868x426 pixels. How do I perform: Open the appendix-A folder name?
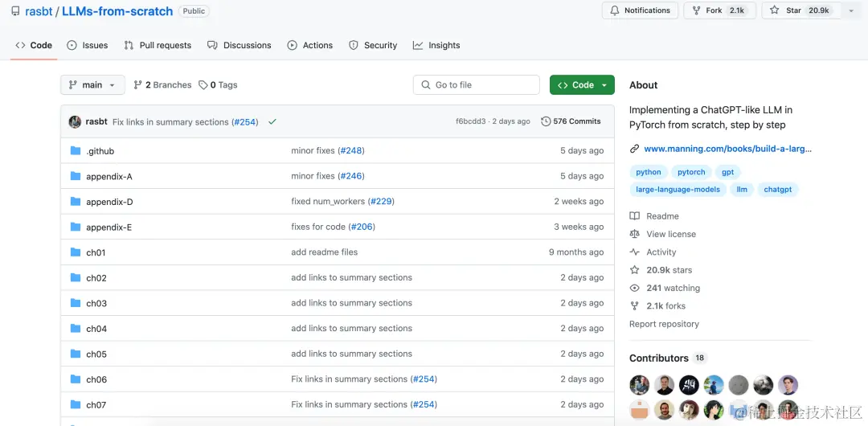(x=109, y=177)
